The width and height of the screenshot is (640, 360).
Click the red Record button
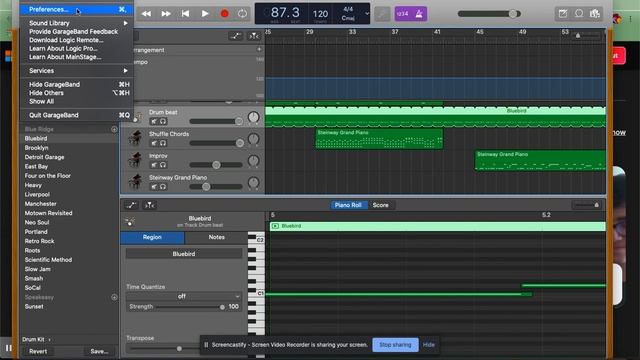[224, 13]
